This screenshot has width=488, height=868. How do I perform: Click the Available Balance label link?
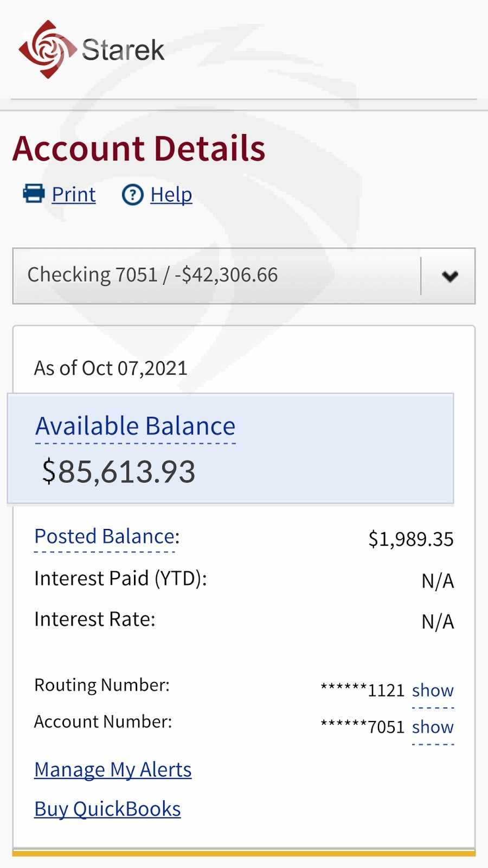point(136,426)
